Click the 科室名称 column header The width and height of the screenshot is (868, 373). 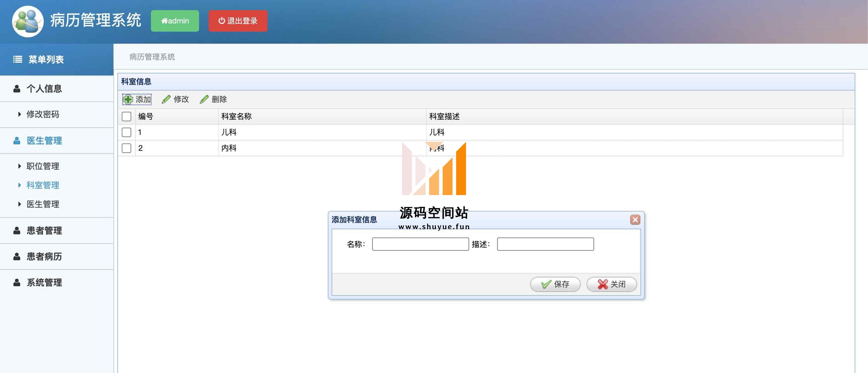tap(322, 117)
